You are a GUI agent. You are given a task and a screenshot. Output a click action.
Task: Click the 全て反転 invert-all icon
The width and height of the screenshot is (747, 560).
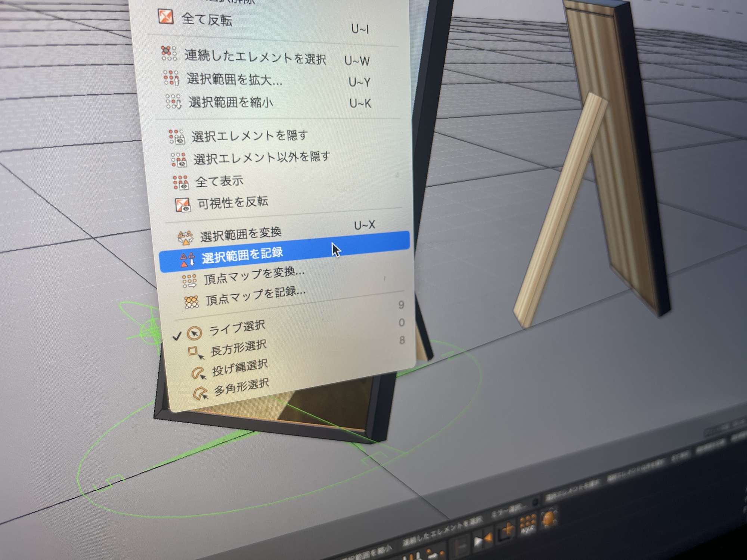[165, 17]
